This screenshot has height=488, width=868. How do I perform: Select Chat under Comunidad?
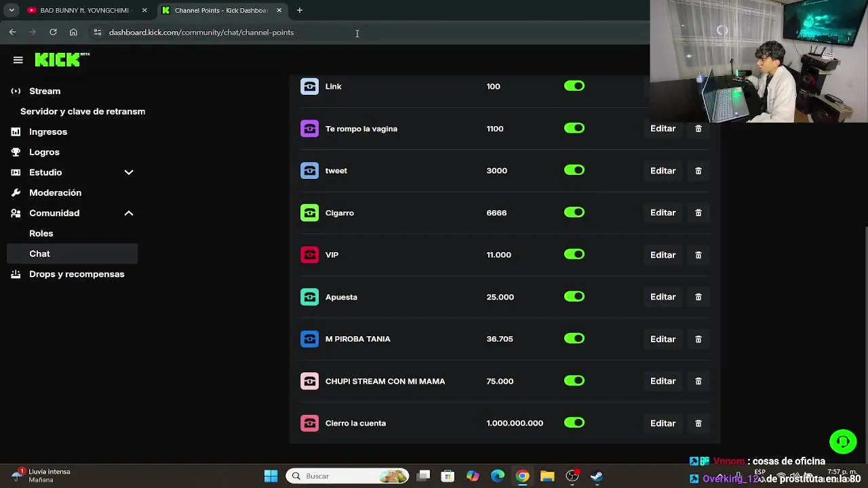point(72,253)
